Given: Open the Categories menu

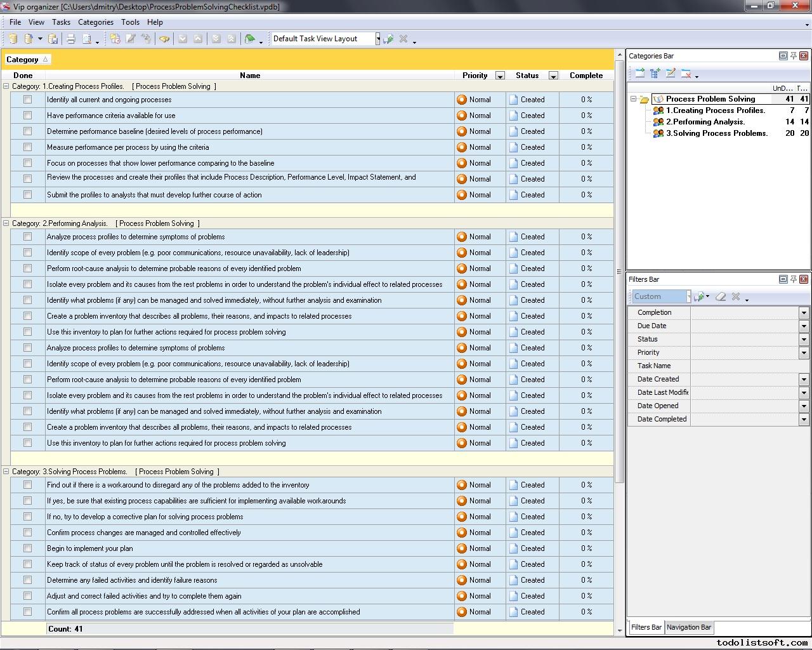Looking at the screenshot, I should (95, 22).
